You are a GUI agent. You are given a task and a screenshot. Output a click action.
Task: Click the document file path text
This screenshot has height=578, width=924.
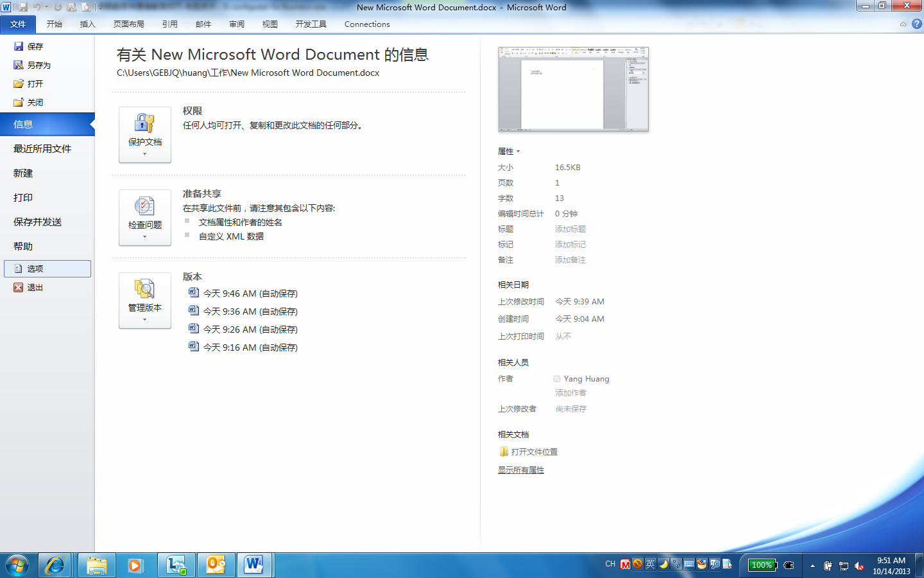point(248,73)
